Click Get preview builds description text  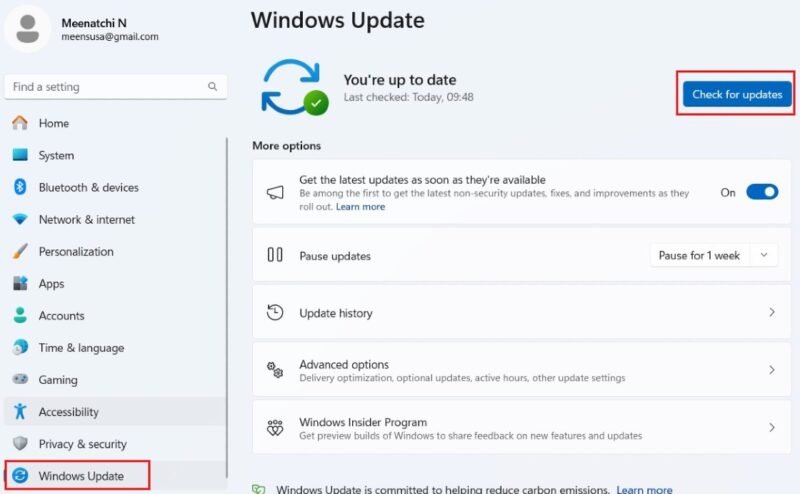click(x=470, y=436)
